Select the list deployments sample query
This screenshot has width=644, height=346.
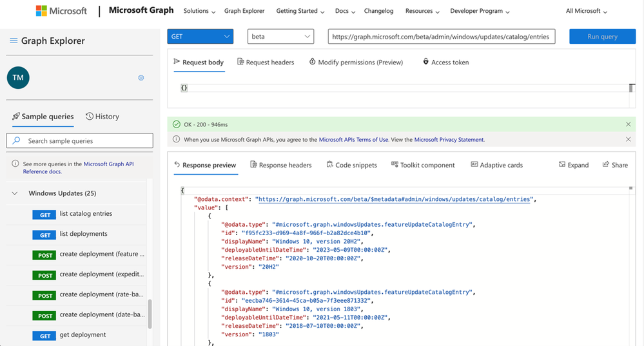(x=83, y=234)
